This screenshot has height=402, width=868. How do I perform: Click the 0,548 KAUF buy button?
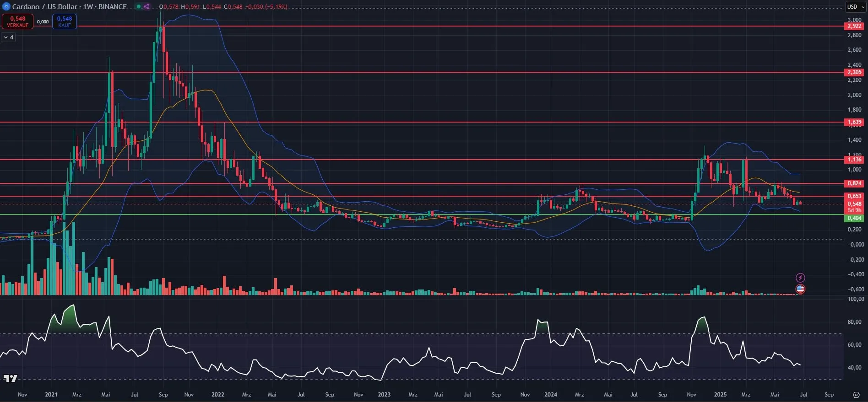(x=65, y=21)
